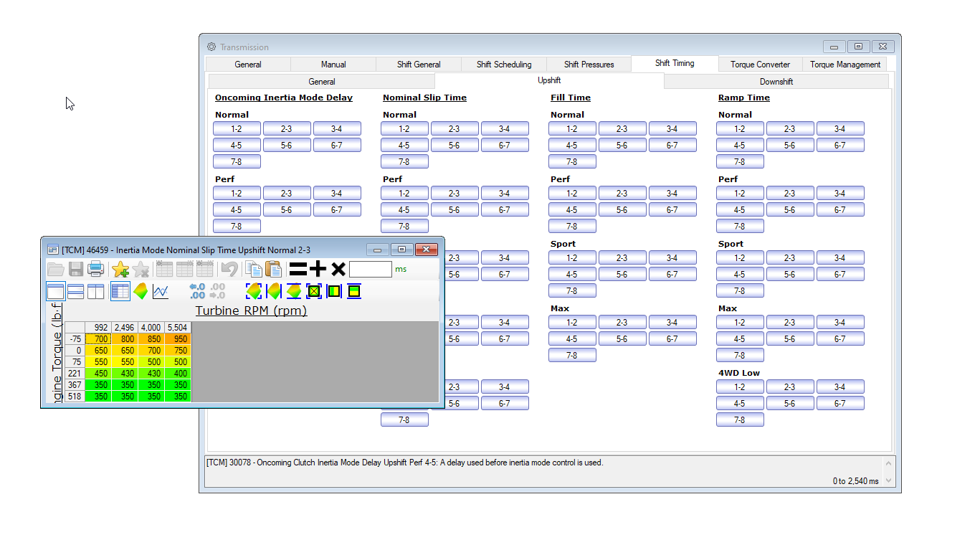Switch to the Torque Converter tab
The image size is (980, 550).
(760, 65)
